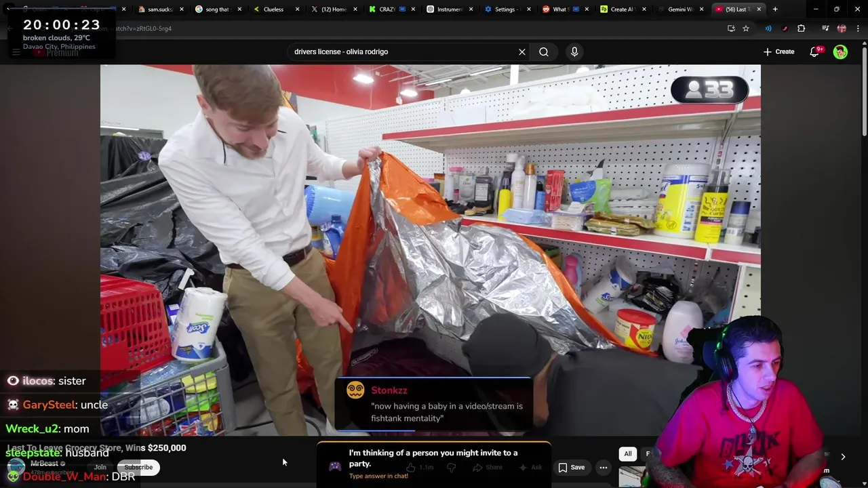868x488 pixels.
Task: Select the 'All' filter chip
Action: pos(628,453)
